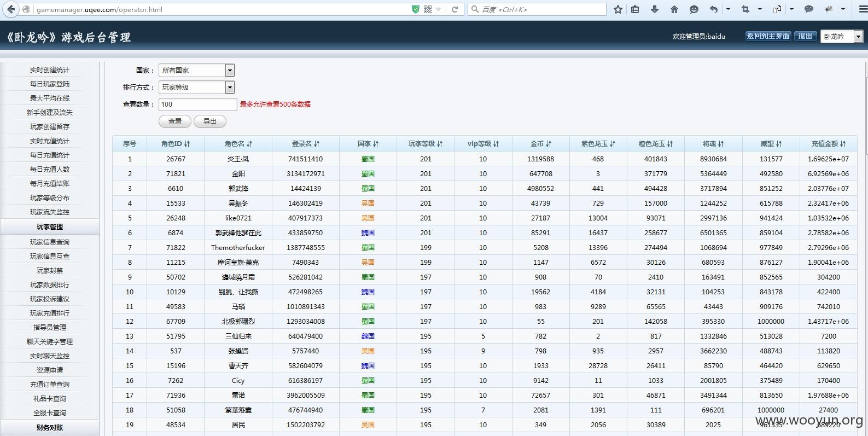The height and width of the screenshot is (436, 868).
Task: Click 返回到主界面 button in header
Action: [768, 36]
